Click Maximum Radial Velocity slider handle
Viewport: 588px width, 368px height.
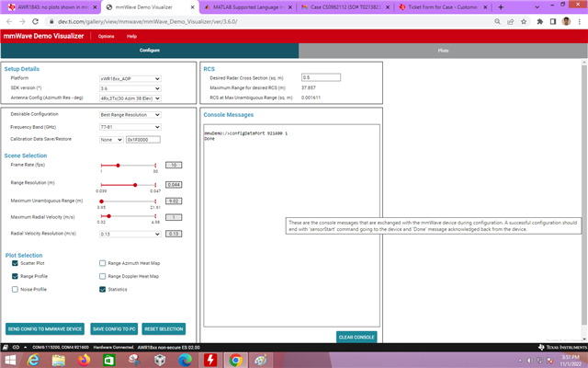(x=108, y=216)
